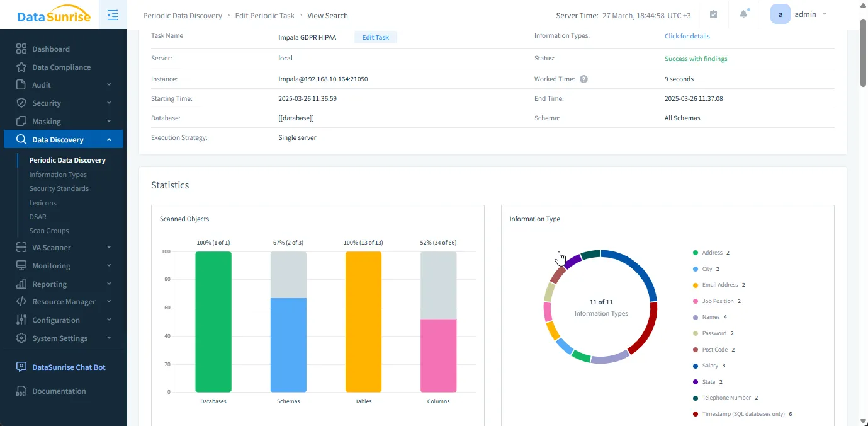Go to Scan Groups submenu item
The image size is (868, 426).
[49, 231]
